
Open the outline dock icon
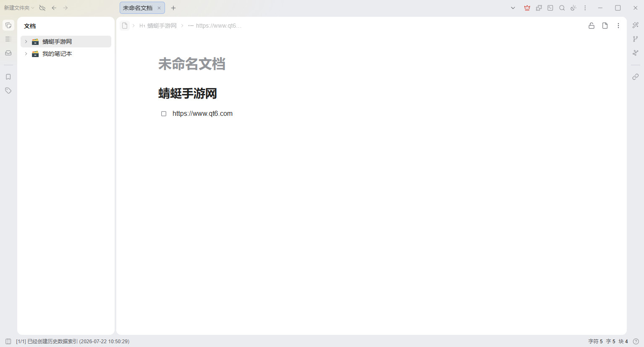coord(8,39)
